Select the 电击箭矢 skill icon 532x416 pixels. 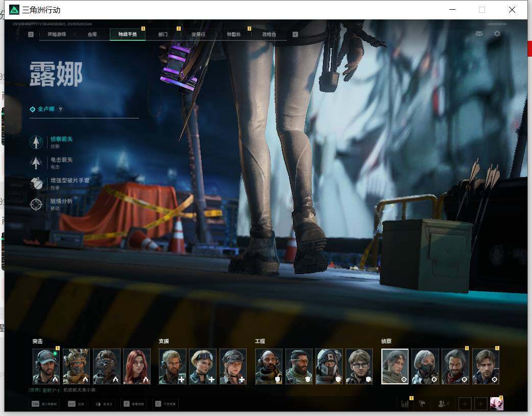point(36,163)
